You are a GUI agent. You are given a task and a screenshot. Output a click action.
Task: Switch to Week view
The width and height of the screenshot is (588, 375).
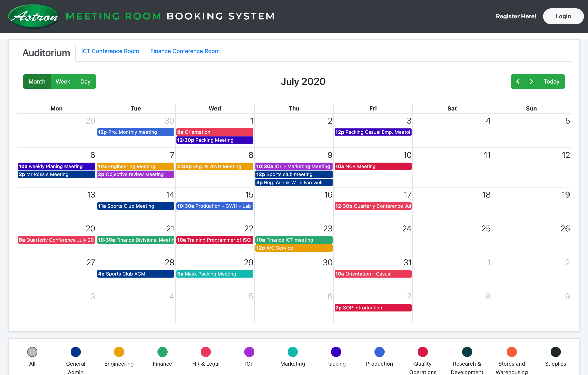coord(63,81)
